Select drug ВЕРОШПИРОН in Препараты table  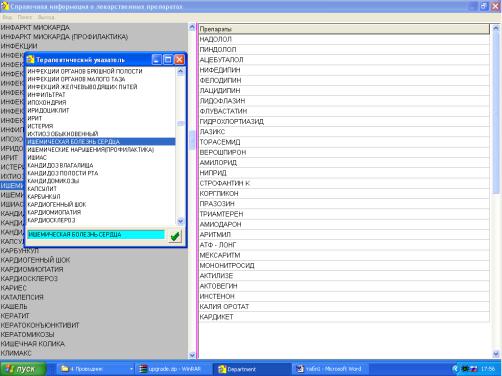344,152
